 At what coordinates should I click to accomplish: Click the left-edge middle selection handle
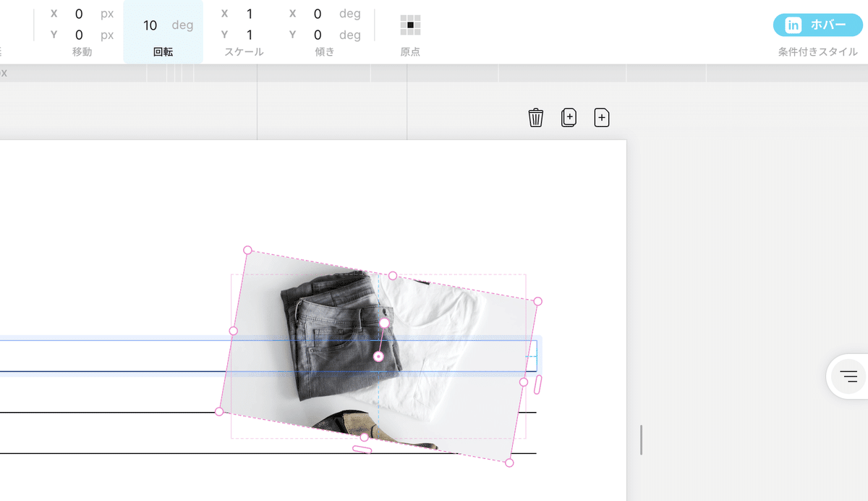(233, 331)
